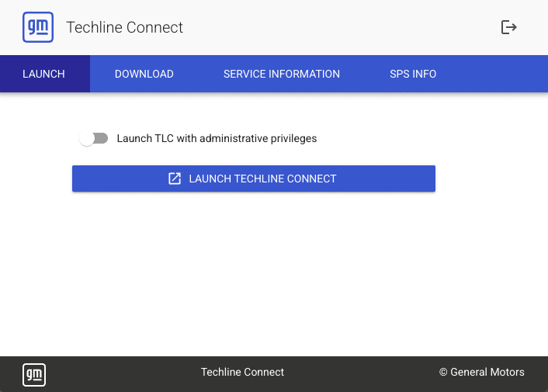Click the open-in-new-window icon on launch button
Screen dimensions: 548x392
click(x=175, y=179)
